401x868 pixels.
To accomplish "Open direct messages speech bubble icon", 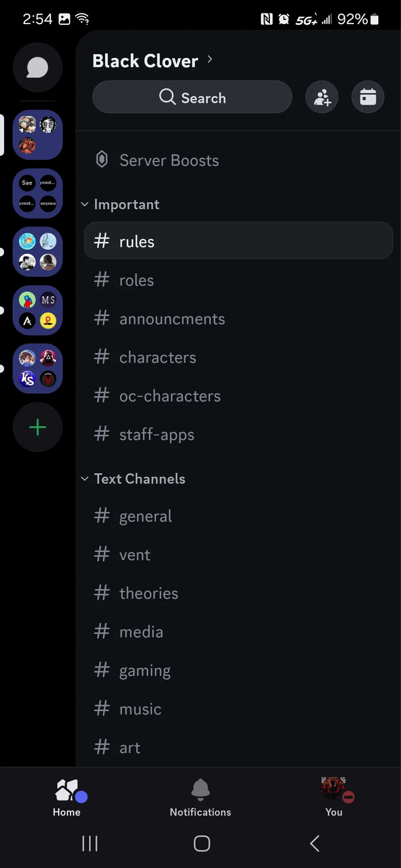I will (37, 68).
